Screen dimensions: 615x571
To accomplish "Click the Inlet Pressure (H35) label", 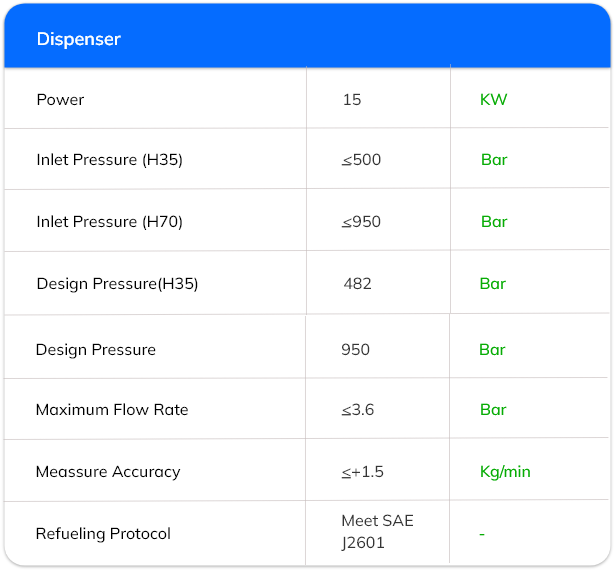I will (x=109, y=160).
